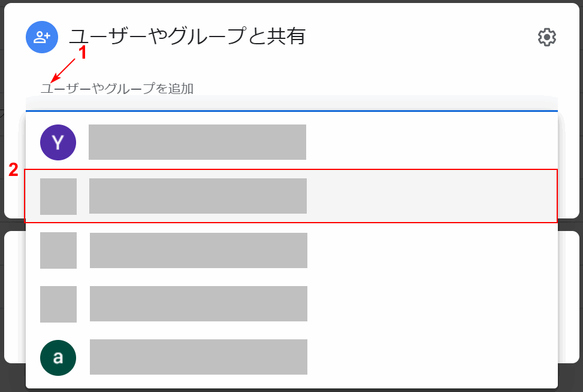This screenshot has height=392, width=583.
Task: Click the blue underline of the add-people field
Action: tap(292, 111)
